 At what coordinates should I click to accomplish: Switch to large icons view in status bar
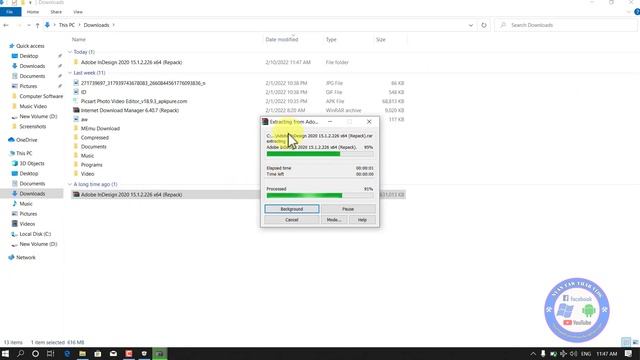[635, 342]
